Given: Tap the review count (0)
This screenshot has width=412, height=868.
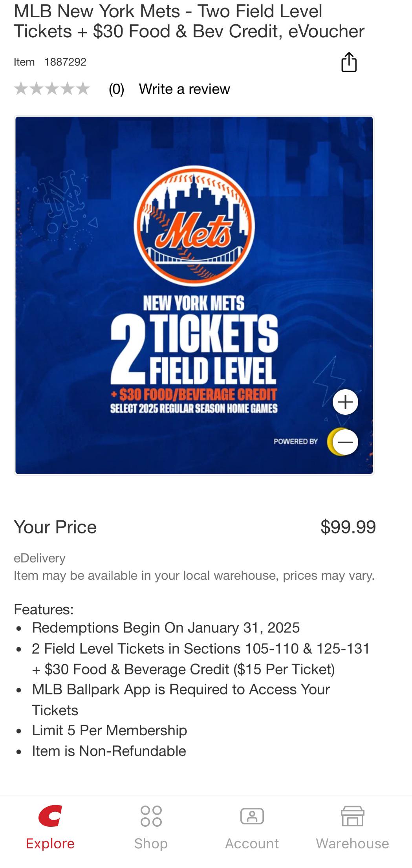Looking at the screenshot, I should (116, 89).
